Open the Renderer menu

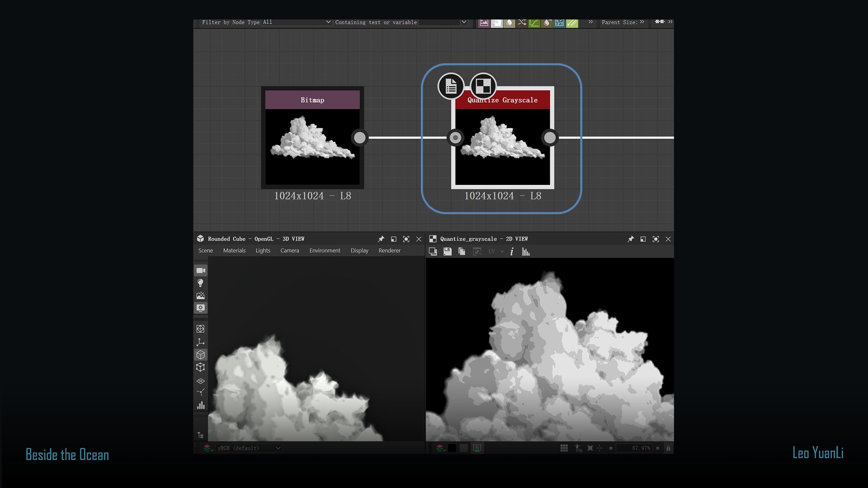point(389,251)
